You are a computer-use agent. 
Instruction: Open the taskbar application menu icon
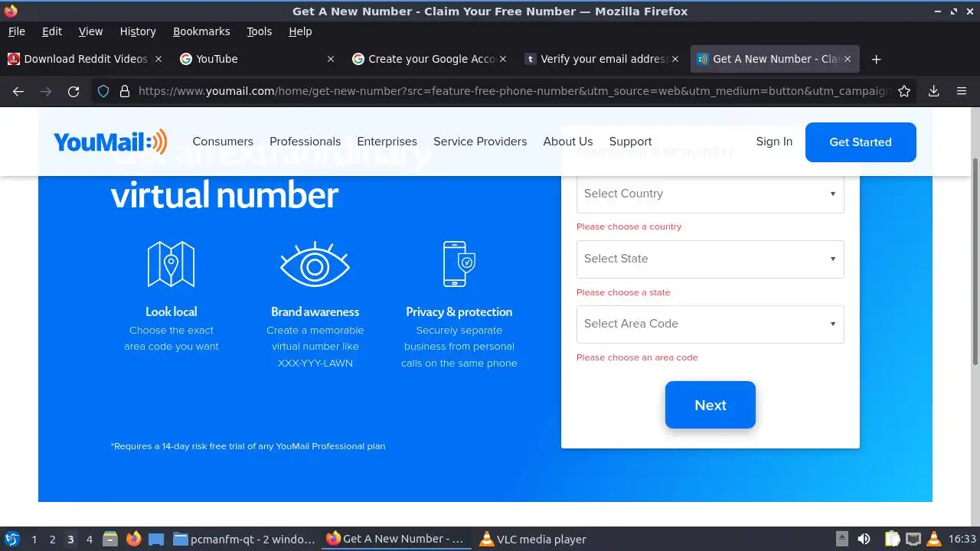click(x=12, y=539)
